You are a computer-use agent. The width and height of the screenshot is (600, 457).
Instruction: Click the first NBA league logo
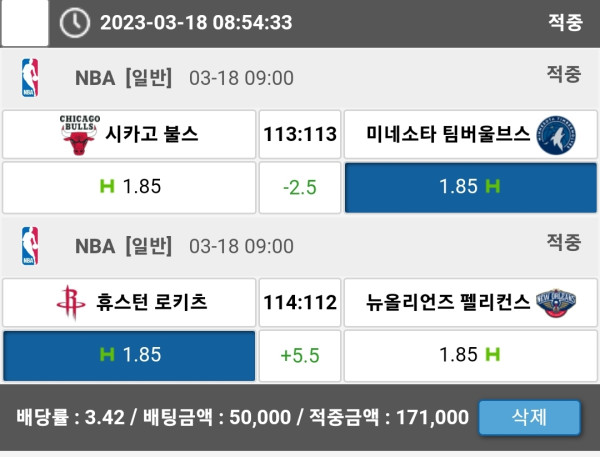tap(30, 78)
